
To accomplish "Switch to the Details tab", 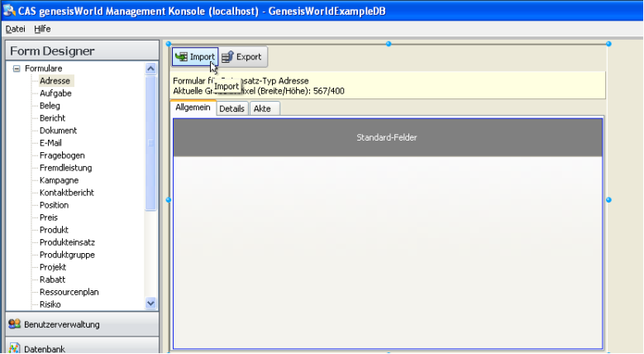I will click(231, 108).
